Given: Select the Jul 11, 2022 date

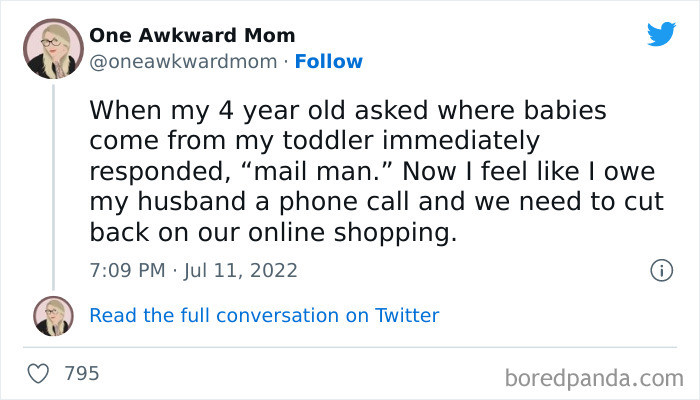Looking at the screenshot, I should click(240, 270).
